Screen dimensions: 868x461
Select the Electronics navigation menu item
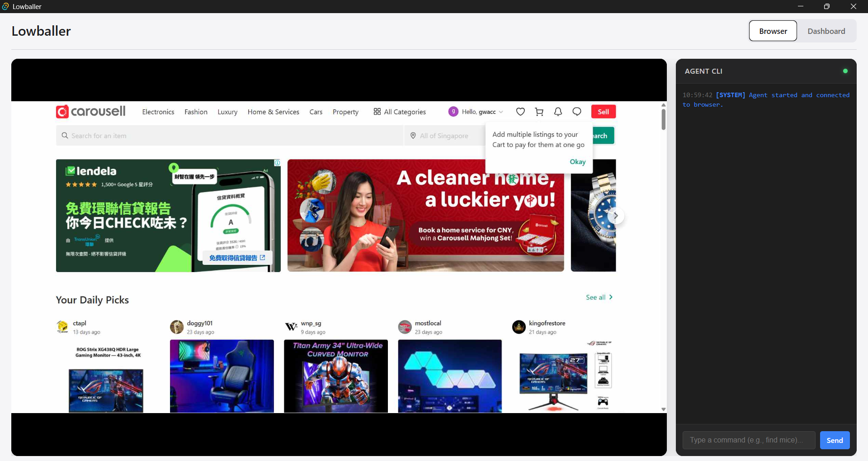[x=157, y=112]
